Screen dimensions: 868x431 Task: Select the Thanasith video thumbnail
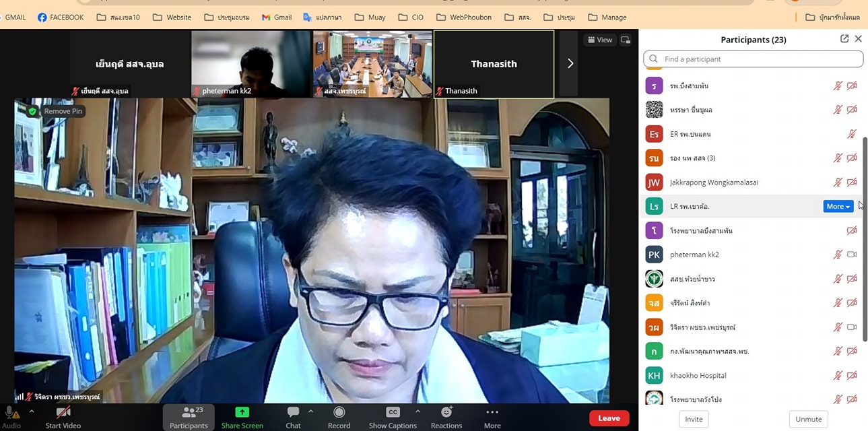pos(494,63)
